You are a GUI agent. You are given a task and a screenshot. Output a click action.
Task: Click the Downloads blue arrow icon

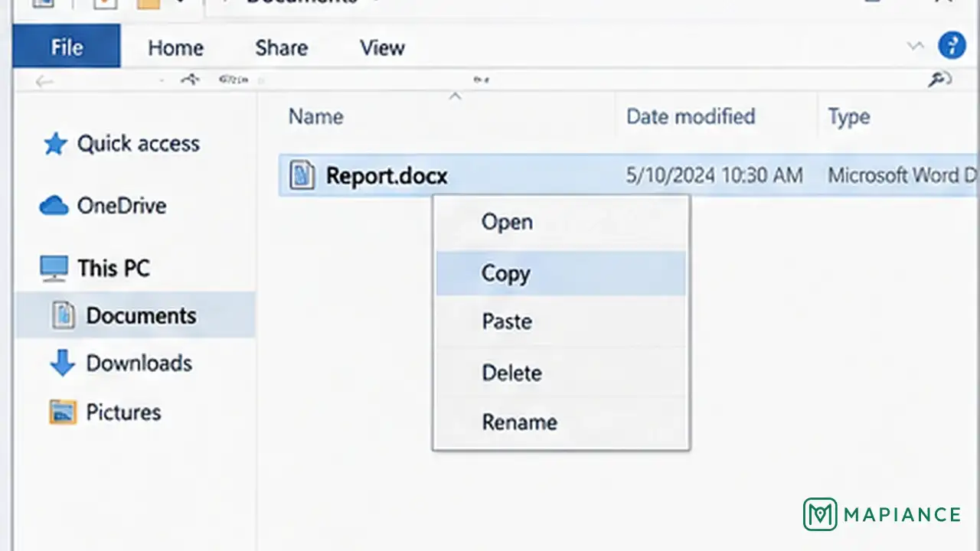(x=62, y=364)
